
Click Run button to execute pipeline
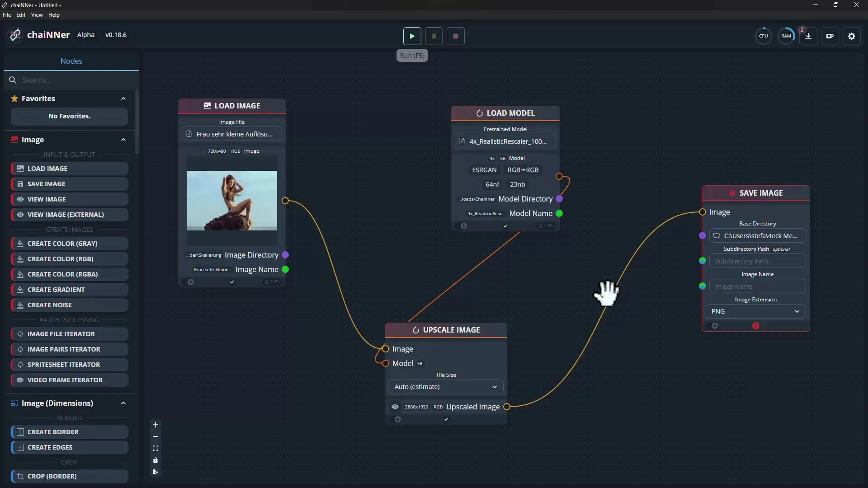pyautogui.click(x=412, y=36)
